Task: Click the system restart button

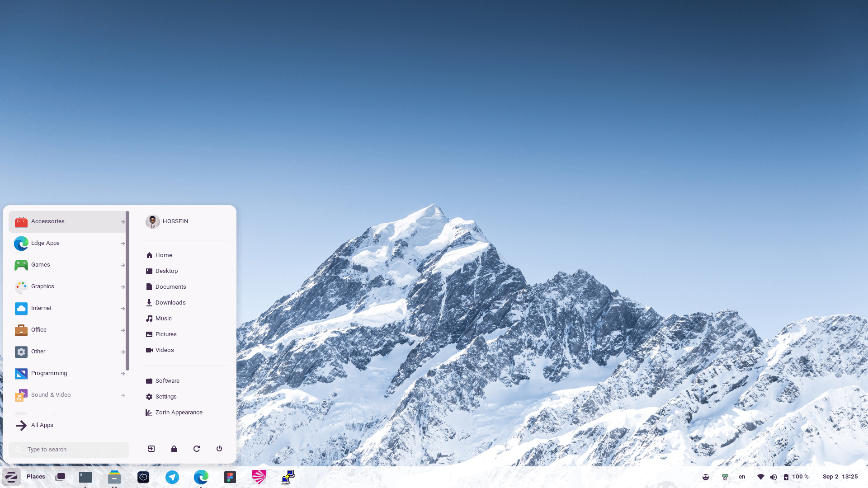Action: [x=197, y=449]
